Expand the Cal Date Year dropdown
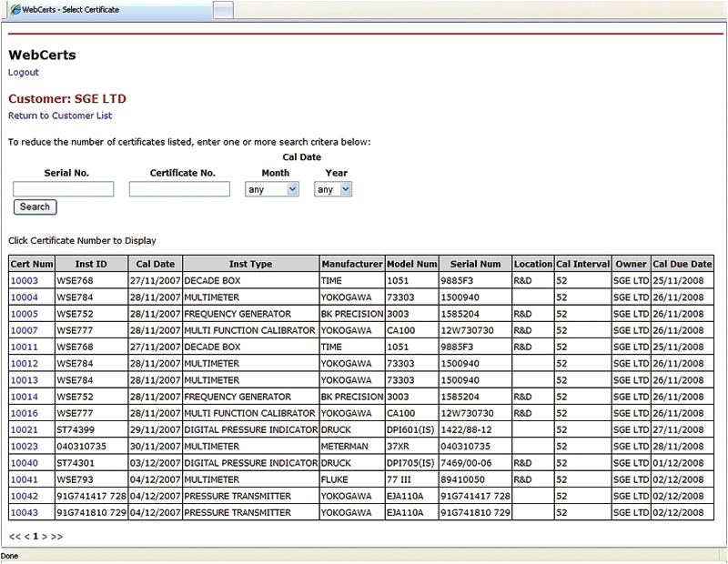 tap(333, 189)
